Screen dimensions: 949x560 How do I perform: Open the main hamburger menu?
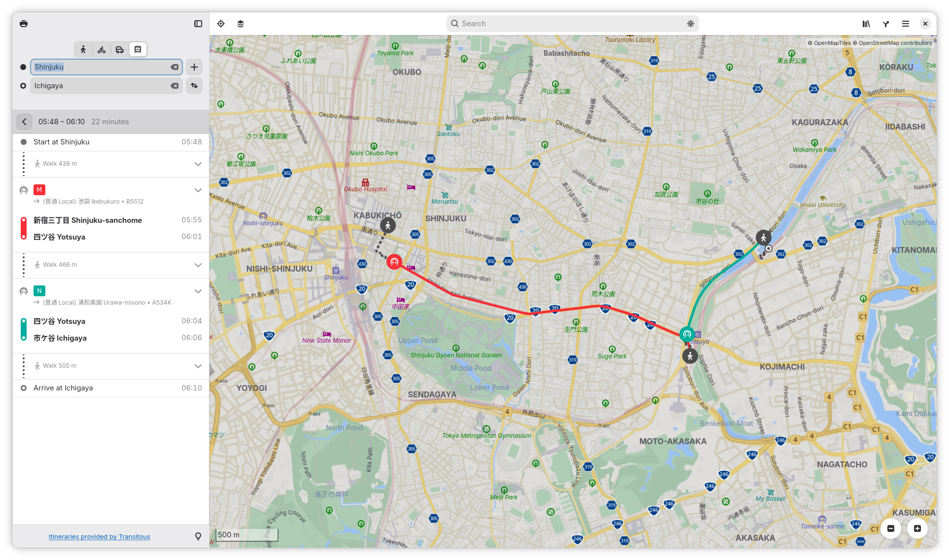(906, 24)
